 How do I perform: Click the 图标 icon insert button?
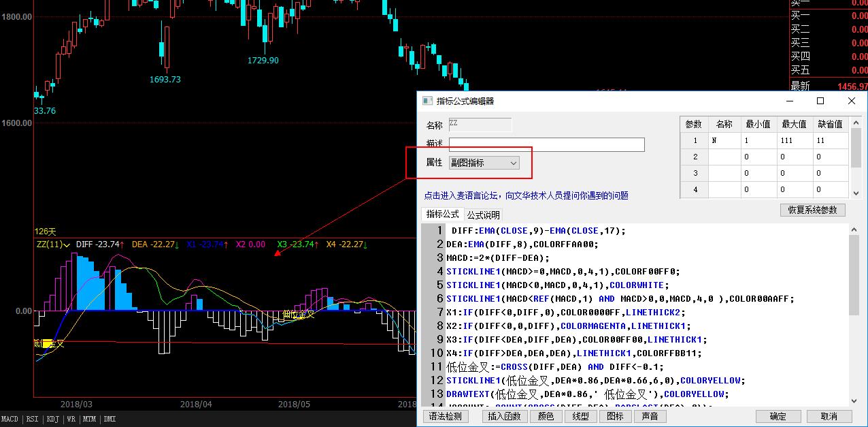[x=615, y=416]
